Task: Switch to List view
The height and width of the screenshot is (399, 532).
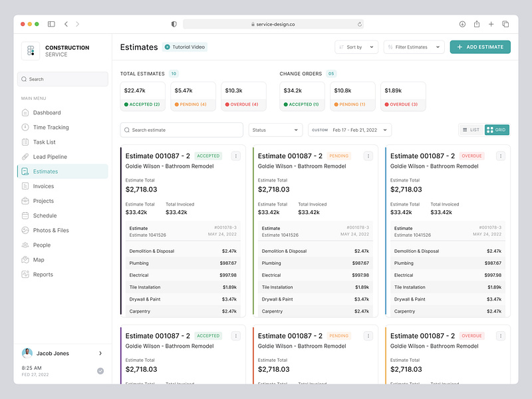Action: pyautogui.click(x=471, y=130)
